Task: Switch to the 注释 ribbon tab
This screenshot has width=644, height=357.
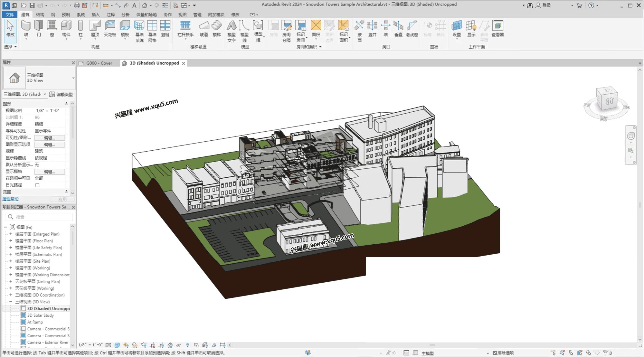Action: 110,14
